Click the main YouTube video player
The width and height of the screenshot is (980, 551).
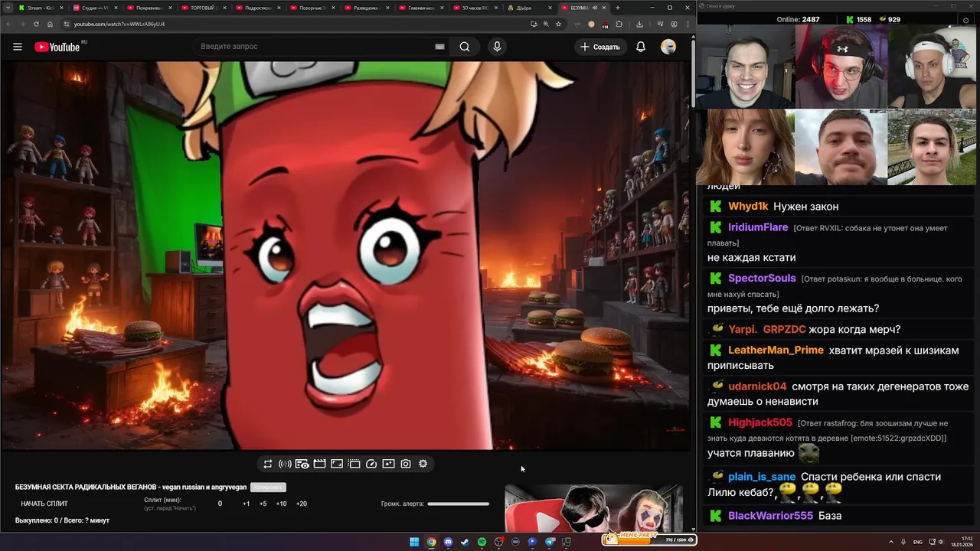pos(345,256)
